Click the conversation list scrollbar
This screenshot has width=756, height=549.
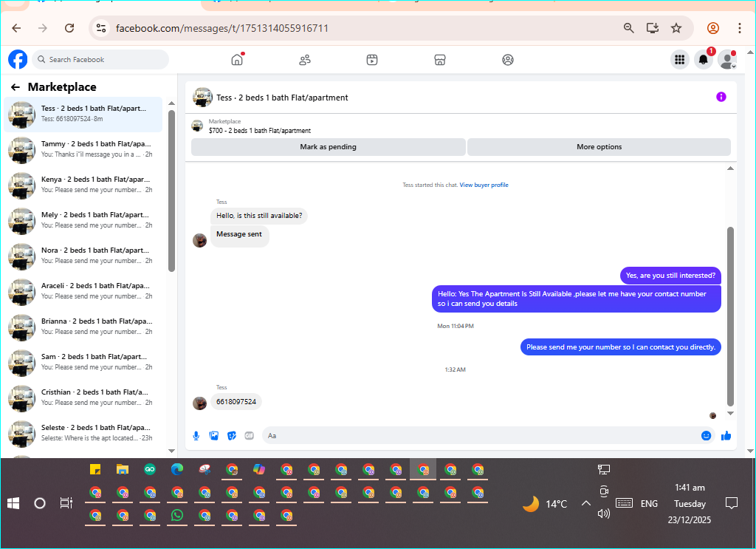[x=171, y=191]
